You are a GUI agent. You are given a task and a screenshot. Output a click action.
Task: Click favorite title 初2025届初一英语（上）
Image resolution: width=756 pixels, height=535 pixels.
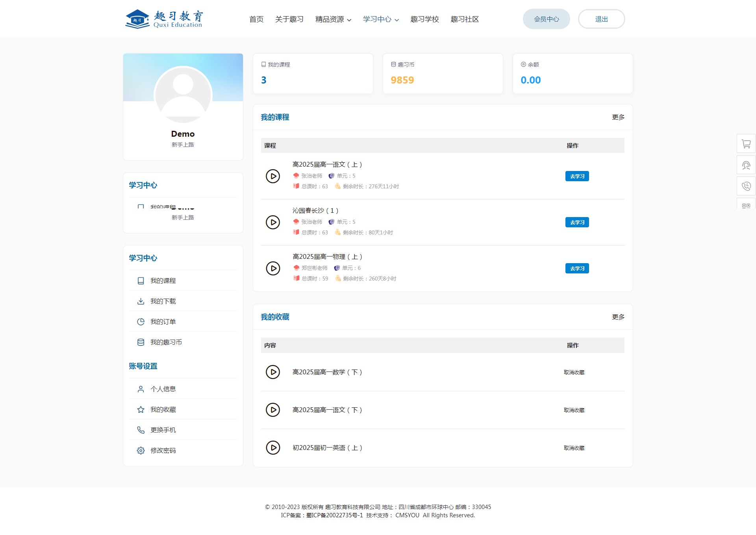pyautogui.click(x=327, y=448)
